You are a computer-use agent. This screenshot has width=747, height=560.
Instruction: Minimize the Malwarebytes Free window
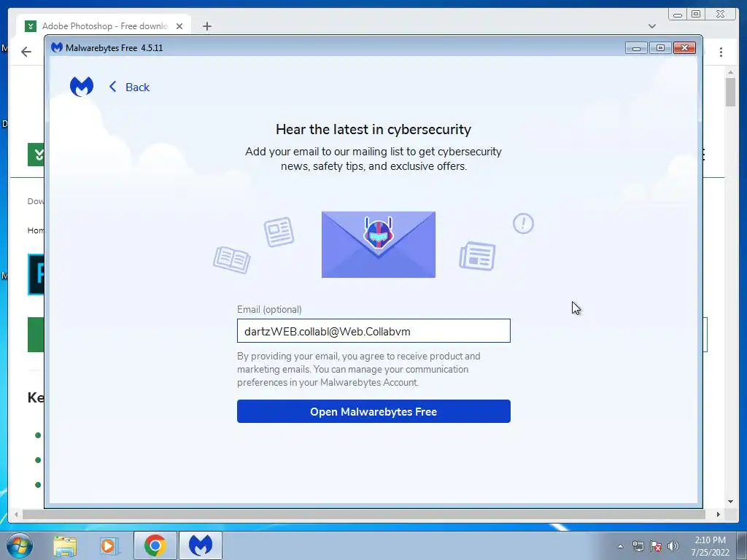[636, 47]
